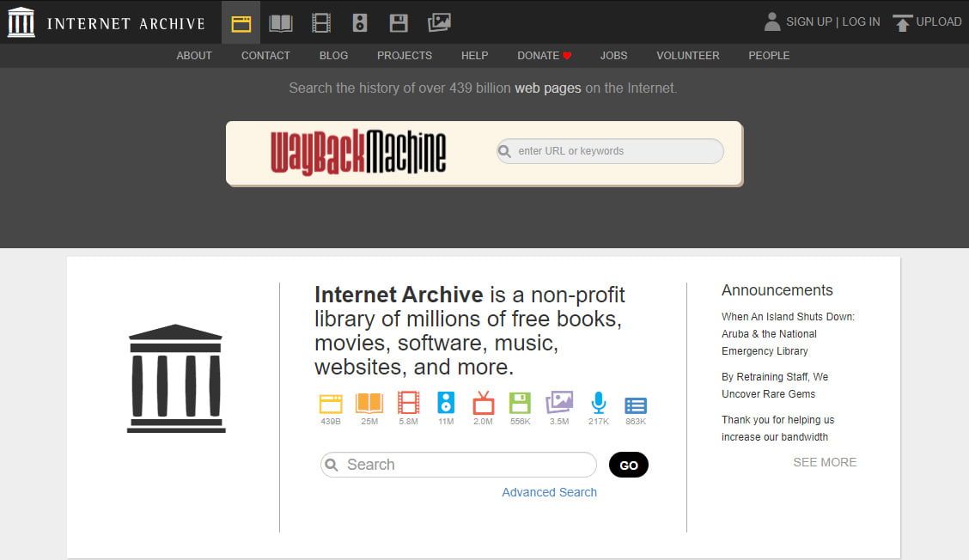Click the SIGN UP link
Image resolution: width=969 pixels, height=560 pixels.
point(809,21)
